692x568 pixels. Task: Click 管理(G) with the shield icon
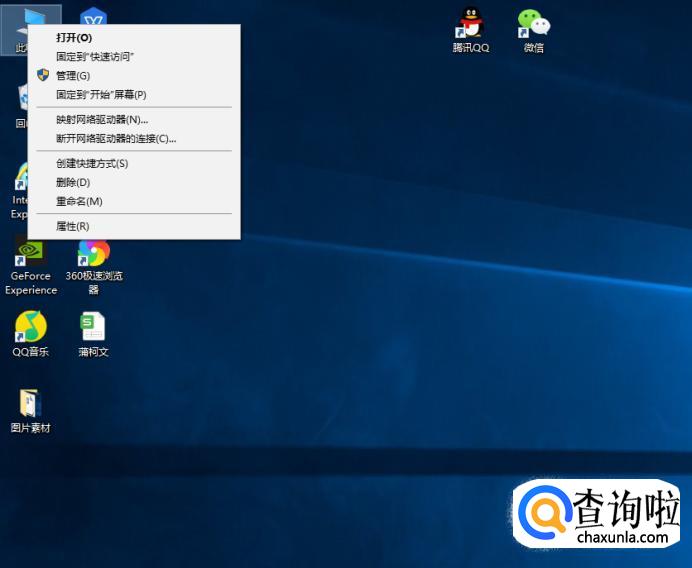73,76
